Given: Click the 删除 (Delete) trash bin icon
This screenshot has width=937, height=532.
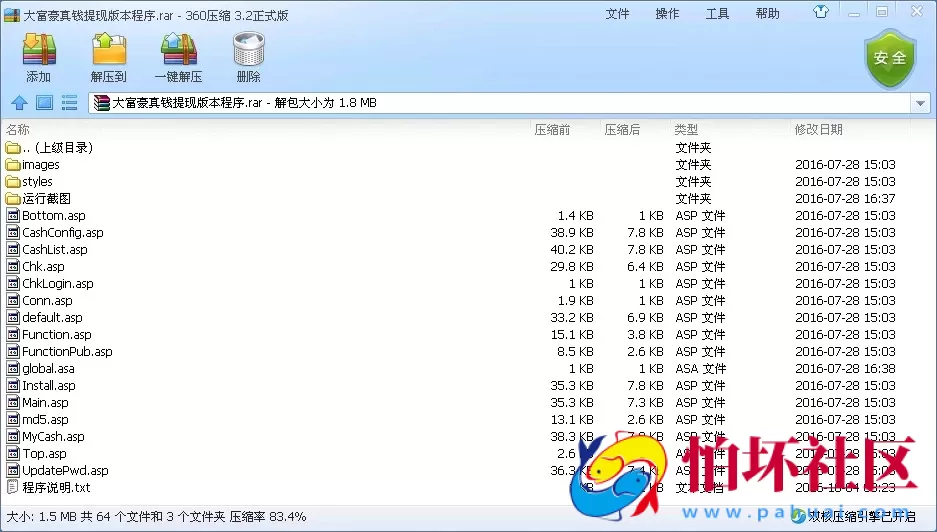Looking at the screenshot, I should coord(249,50).
